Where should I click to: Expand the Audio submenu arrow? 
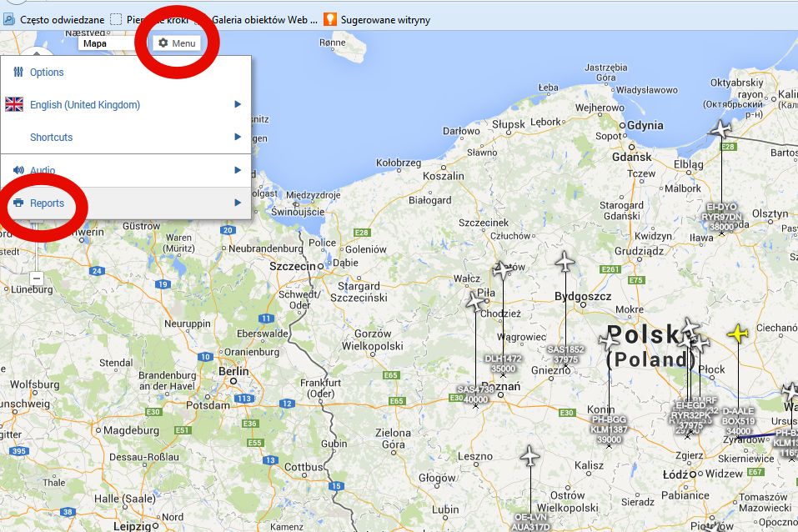[x=238, y=170]
